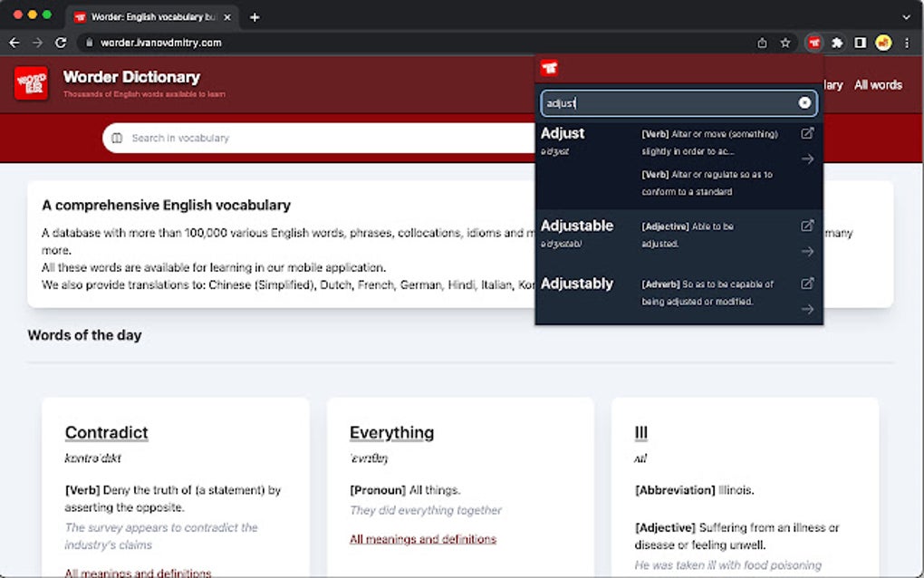Open the All words navigation item
The height and width of the screenshot is (578, 924).
pos(878,84)
